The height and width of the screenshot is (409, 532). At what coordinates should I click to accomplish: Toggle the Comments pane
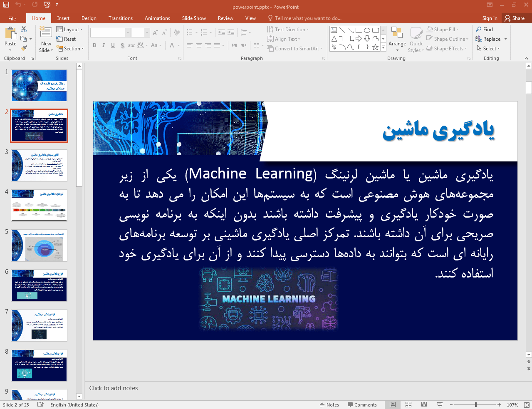pyautogui.click(x=362, y=405)
